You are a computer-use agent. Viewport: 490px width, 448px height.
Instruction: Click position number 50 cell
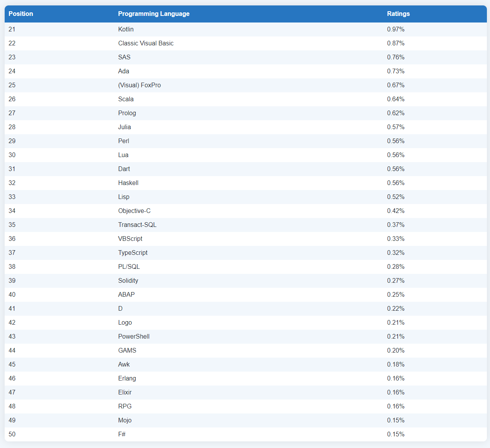click(x=12, y=434)
